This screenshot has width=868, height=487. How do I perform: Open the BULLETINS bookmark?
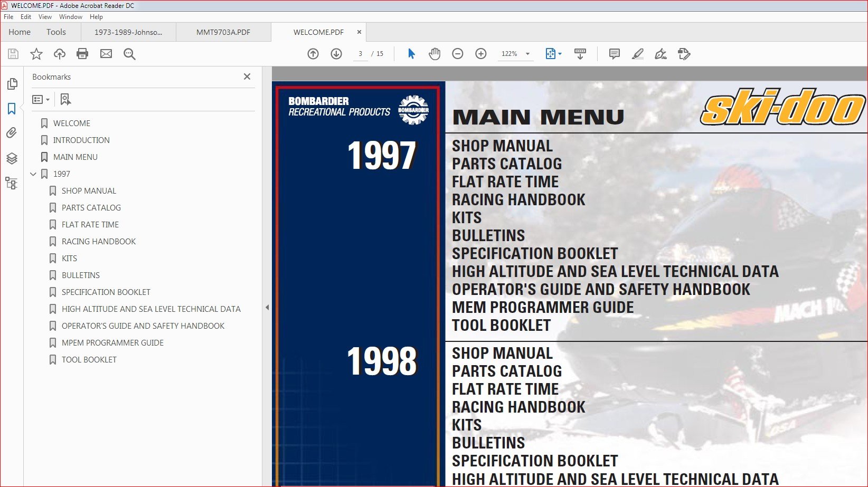(x=81, y=275)
